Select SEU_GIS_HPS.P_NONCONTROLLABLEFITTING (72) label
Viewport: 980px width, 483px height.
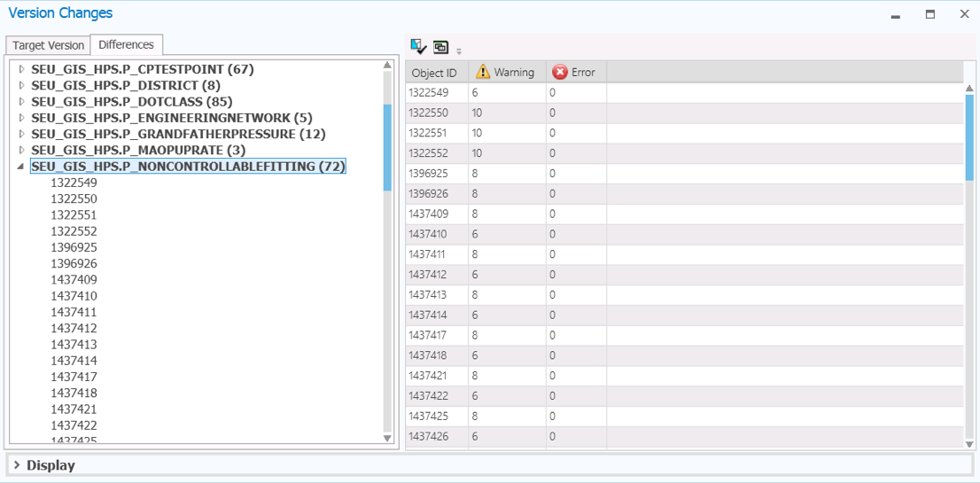pos(188,167)
